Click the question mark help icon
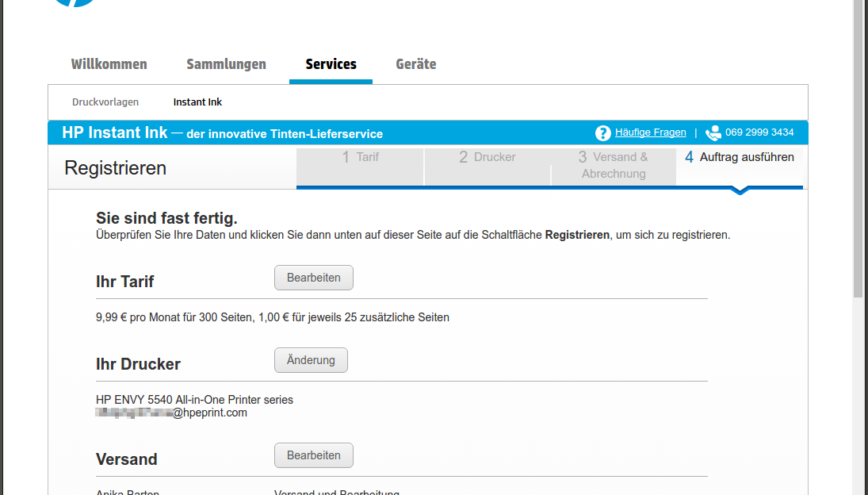 602,133
